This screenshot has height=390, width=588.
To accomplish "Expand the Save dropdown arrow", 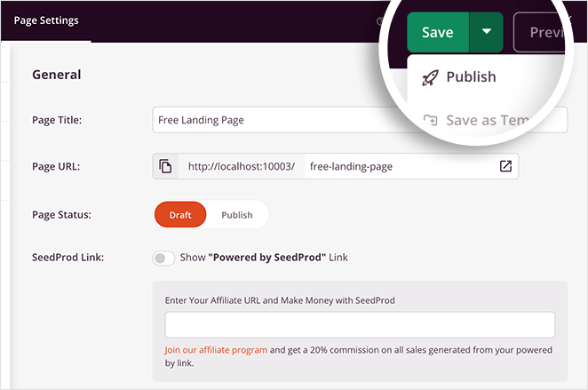I will click(x=487, y=32).
